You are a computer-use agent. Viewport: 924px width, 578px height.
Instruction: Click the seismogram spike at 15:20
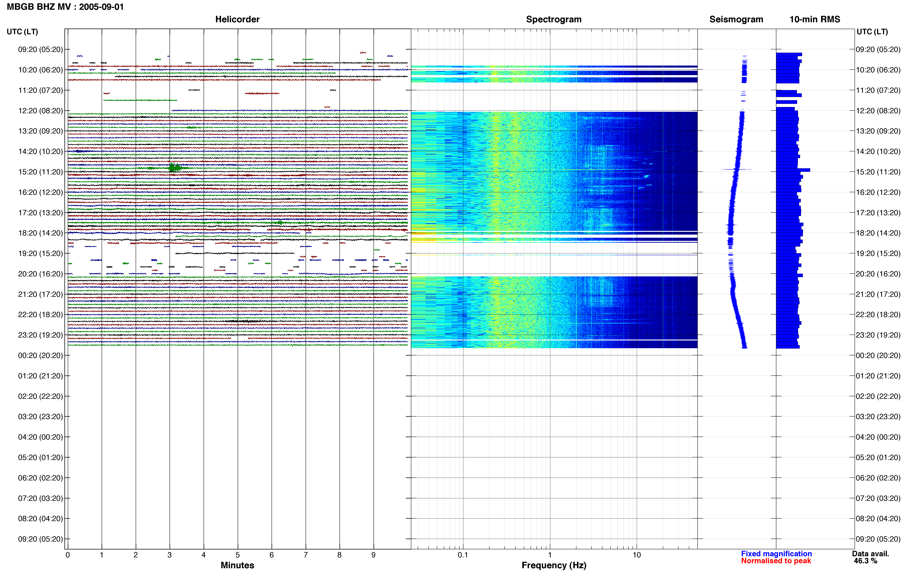736,169
